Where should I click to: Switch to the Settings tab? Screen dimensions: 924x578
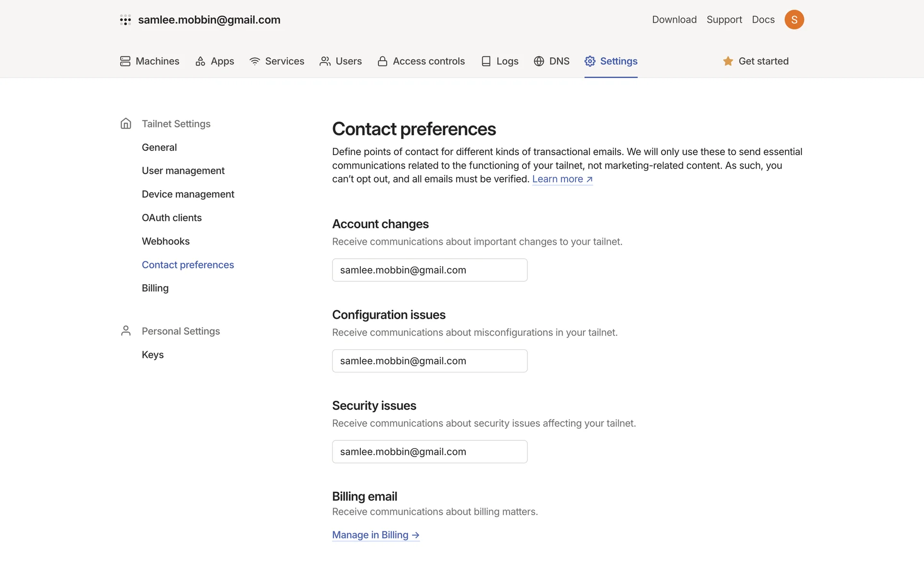tap(618, 61)
